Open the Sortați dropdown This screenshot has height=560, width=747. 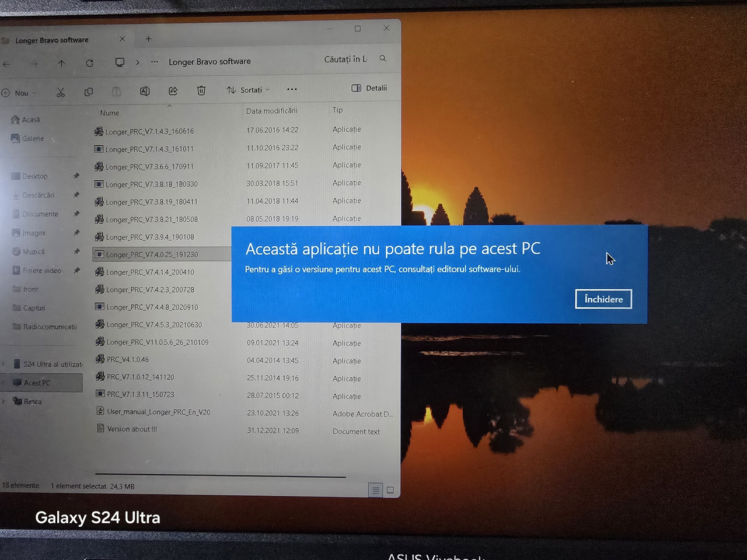(248, 90)
